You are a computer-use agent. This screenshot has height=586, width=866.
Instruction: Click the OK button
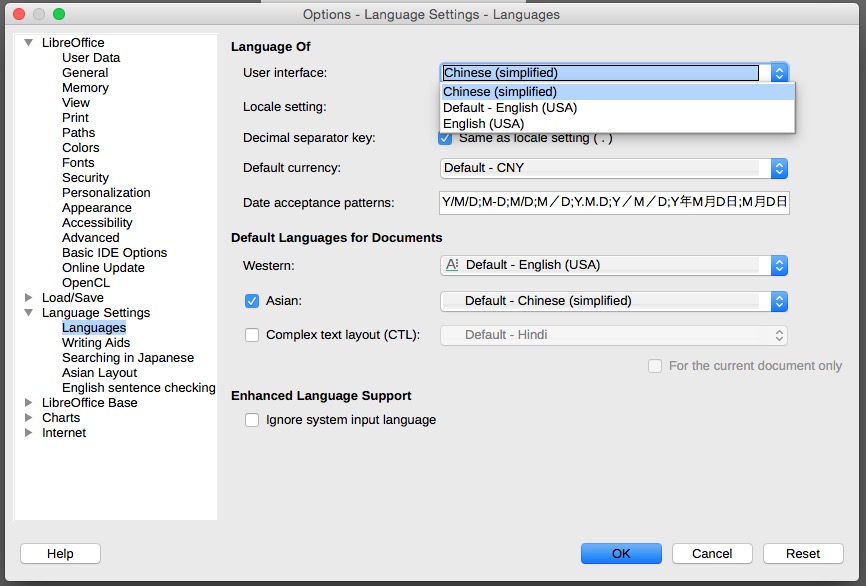(x=621, y=553)
